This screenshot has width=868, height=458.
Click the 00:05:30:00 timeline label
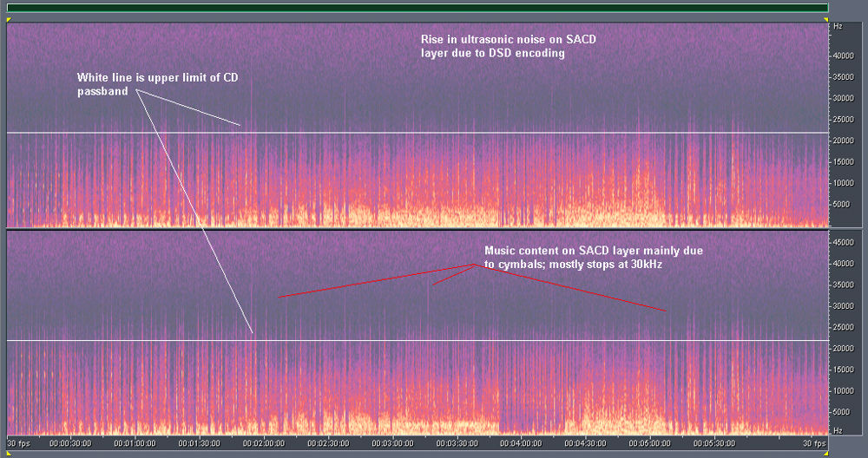pyautogui.click(x=712, y=443)
